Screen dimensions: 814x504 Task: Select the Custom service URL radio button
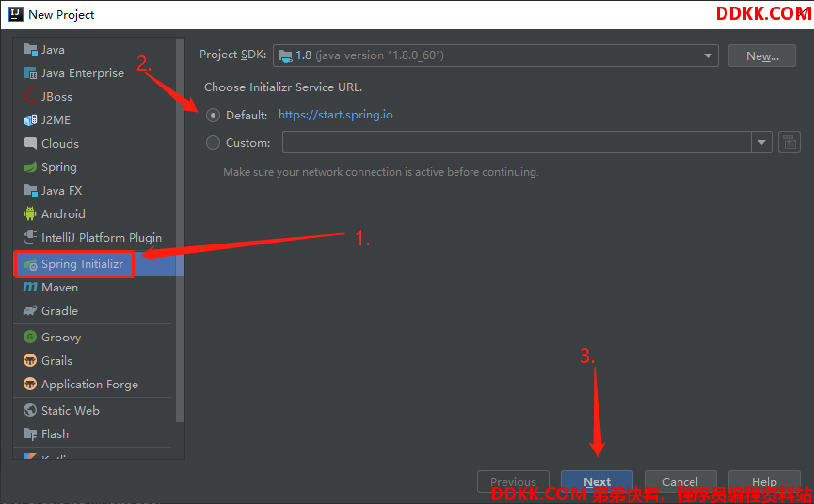click(x=213, y=142)
